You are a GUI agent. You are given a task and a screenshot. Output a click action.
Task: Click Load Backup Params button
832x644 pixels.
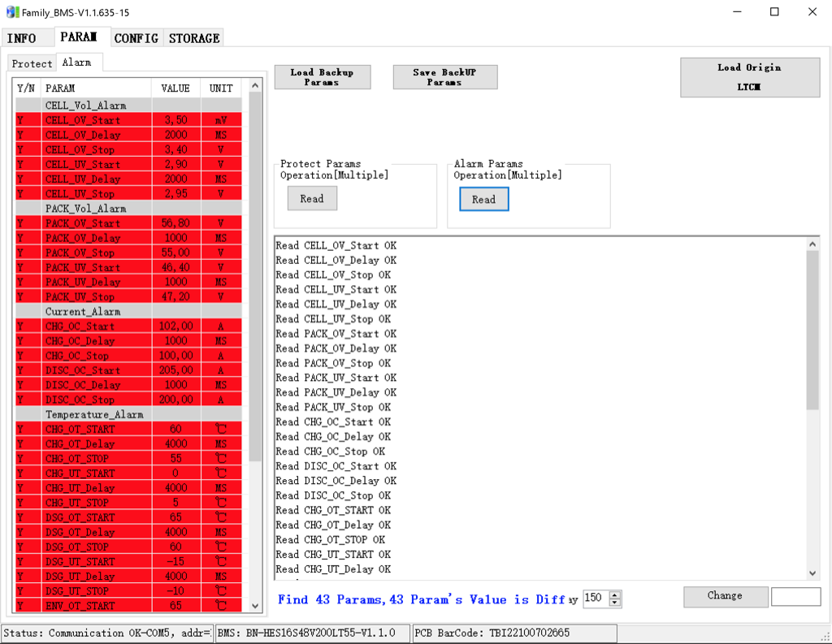322,77
